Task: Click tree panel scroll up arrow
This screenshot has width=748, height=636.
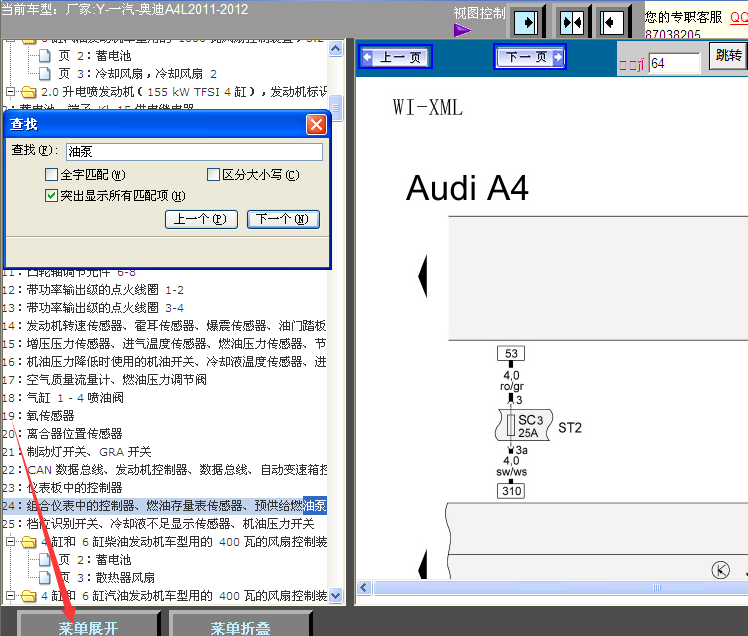Action: [336, 49]
